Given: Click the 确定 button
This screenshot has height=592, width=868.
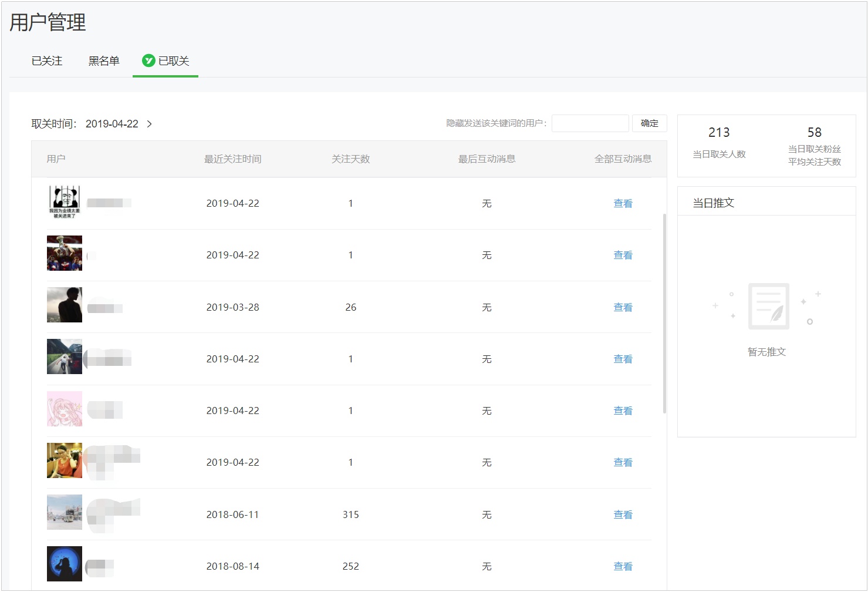Looking at the screenshot, I should pyautogui.click(x=649, y=123).
